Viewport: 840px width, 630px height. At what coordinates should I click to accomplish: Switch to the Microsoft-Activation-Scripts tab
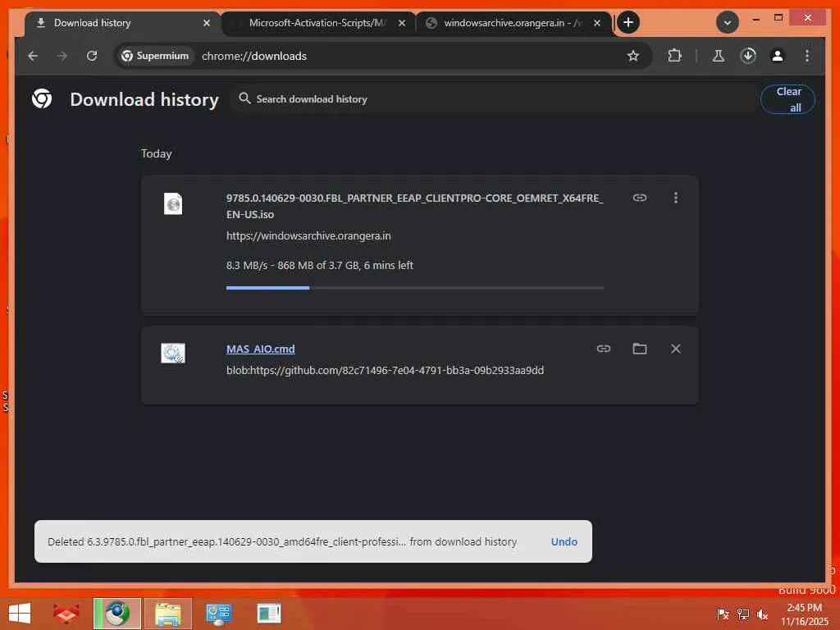[317, 23]
